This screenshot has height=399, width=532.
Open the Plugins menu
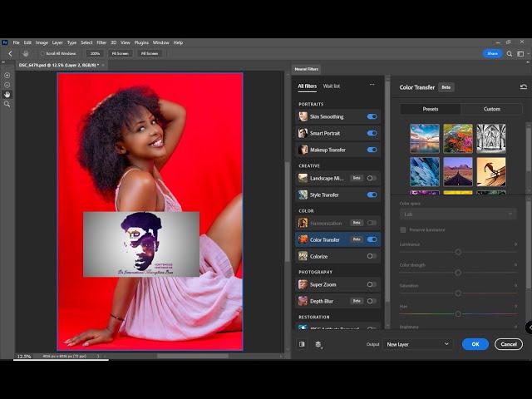(x=141, y=42)
